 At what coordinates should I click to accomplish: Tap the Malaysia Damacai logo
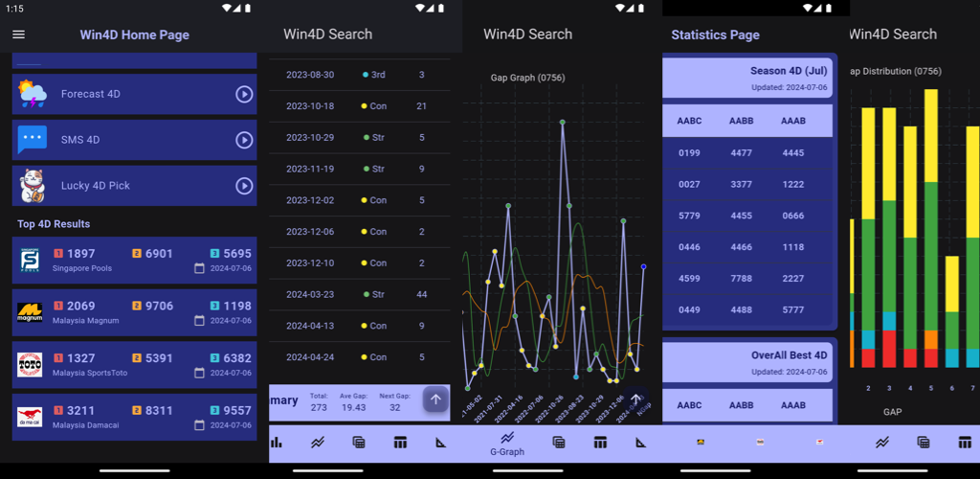(x=30, y=417)
